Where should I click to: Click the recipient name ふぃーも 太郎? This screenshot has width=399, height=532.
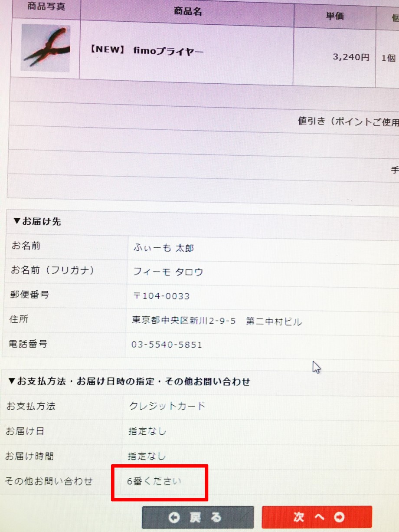point(164,248)
